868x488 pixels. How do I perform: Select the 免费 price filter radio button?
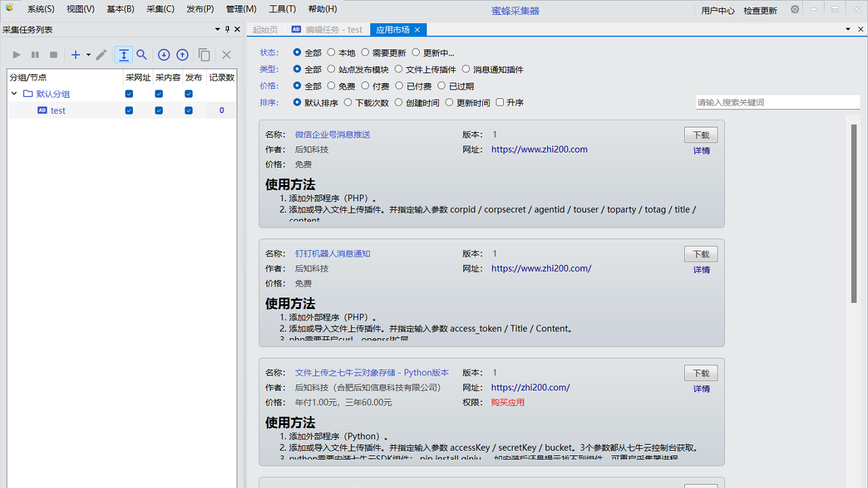[331, 86]
